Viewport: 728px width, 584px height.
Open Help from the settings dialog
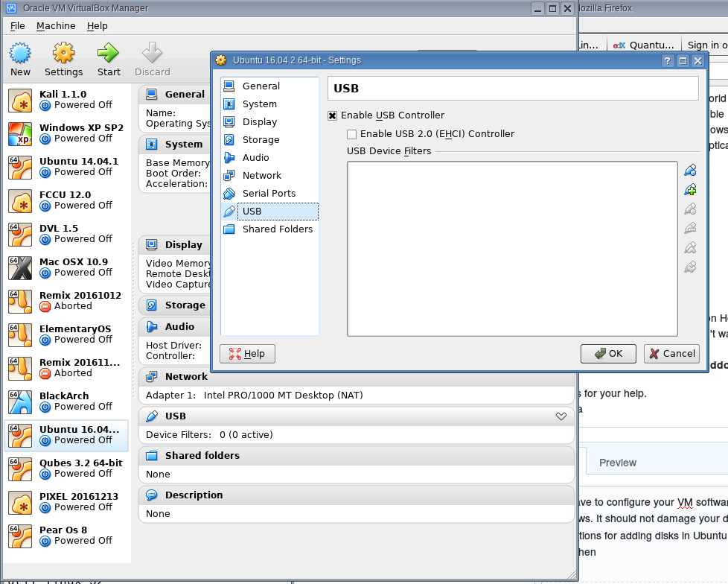[x=247, y=354]
